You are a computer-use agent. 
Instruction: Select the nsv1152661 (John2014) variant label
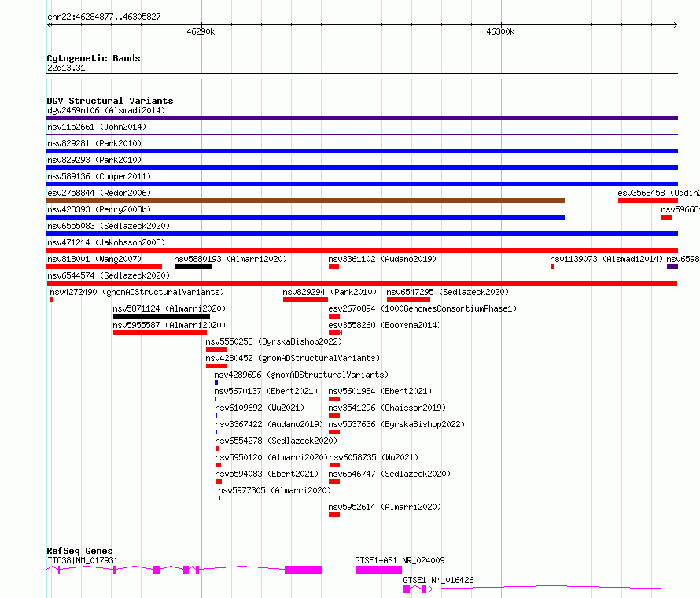[x=97, y=127]
